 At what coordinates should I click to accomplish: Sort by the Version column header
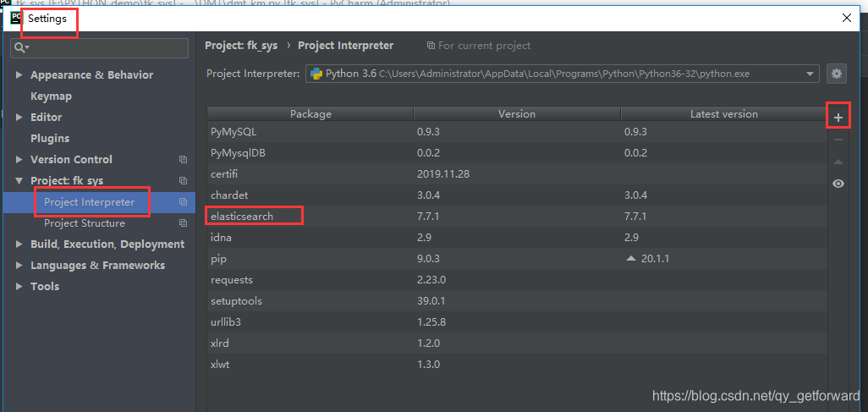click(517, 114)
